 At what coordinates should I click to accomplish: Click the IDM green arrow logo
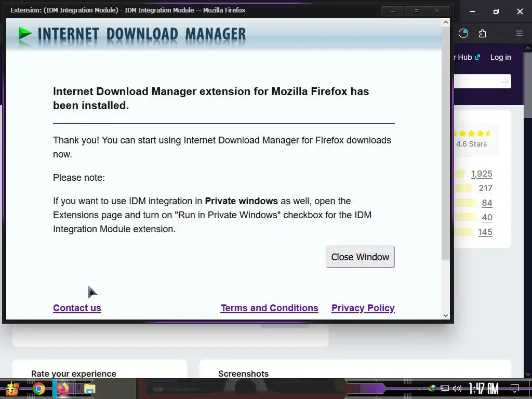click(25, 34)
